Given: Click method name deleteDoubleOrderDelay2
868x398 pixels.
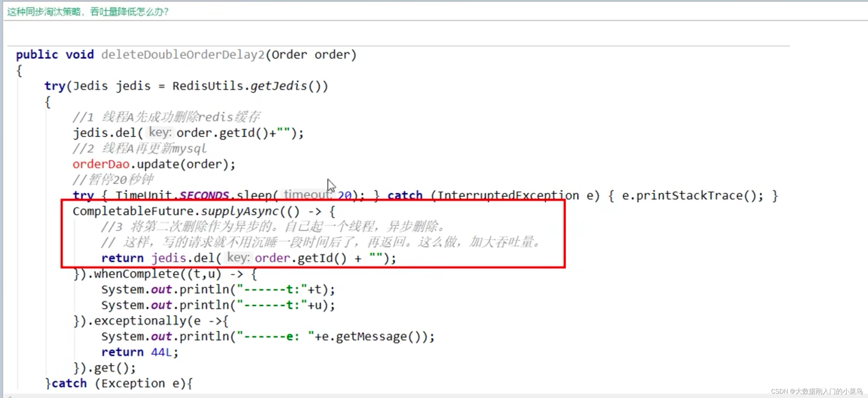Looking at the screenshot, I should [x=183, y=55].
